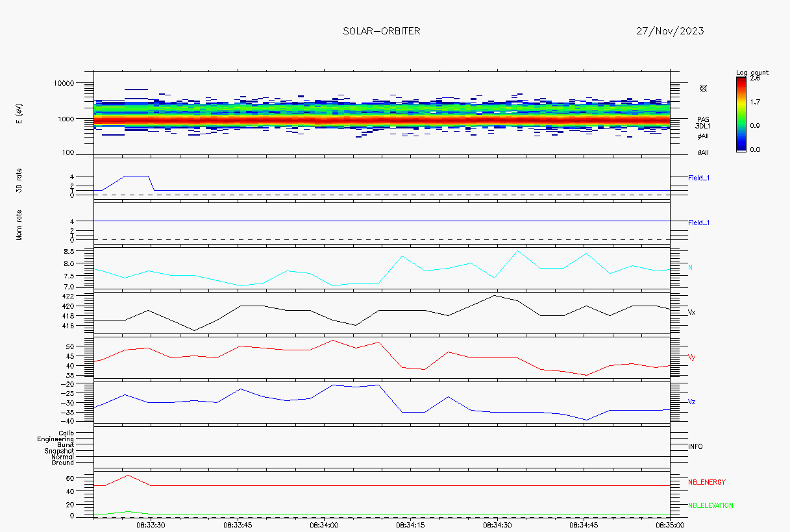Viewport: 790px width, 532px height.
Task: Click the "Snapshot" mode label
Action: coord(59,451)
